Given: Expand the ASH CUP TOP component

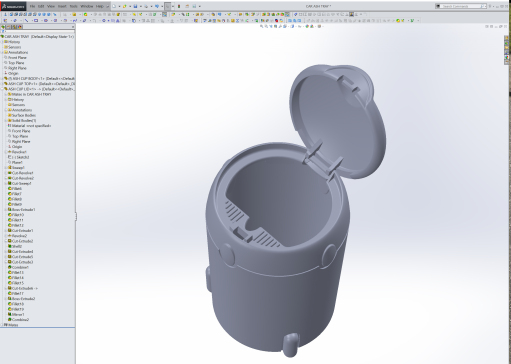Looking at the screenshot, I should point(2,84).
